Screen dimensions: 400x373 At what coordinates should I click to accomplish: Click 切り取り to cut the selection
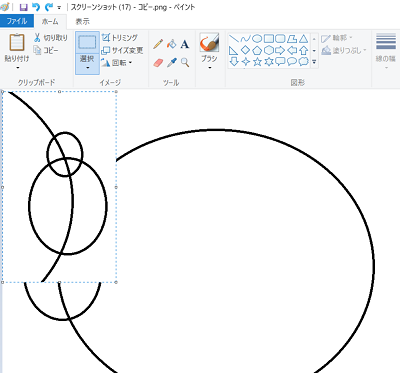pyautogui.click(x=51, y=38)
